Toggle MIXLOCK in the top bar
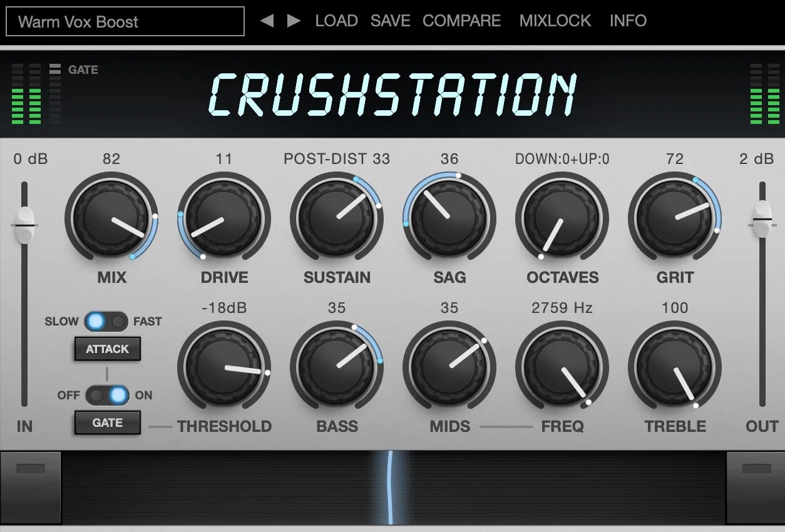Image resolution: width=785 pixels, height=532 pixels. 555,21
